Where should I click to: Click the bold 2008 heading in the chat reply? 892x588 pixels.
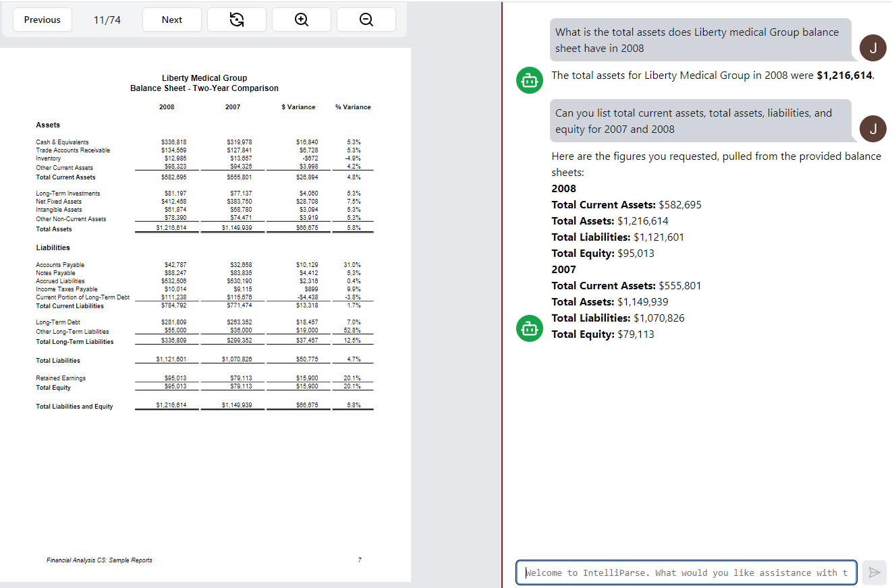pyautogui.click(x=564, y=189)
